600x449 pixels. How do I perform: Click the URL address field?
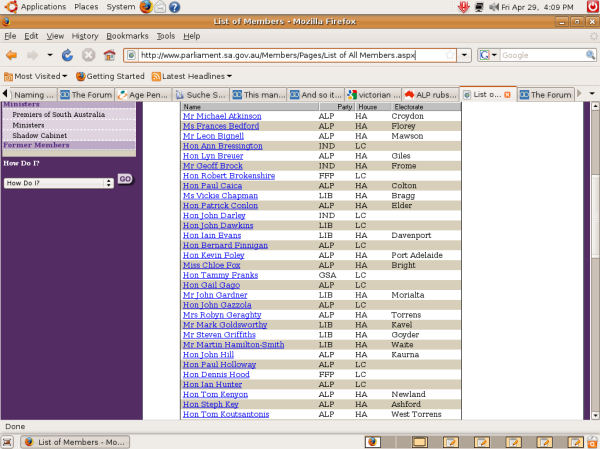[x=291, y=55]
